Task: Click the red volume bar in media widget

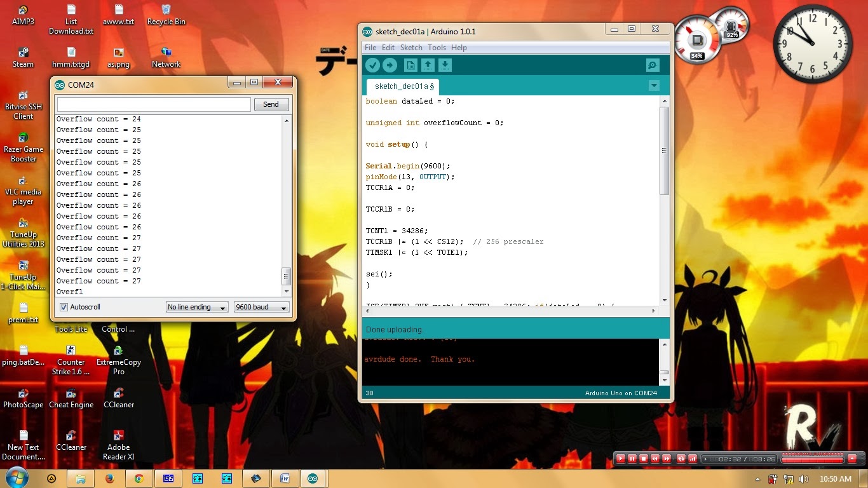Action: [811, 459]
